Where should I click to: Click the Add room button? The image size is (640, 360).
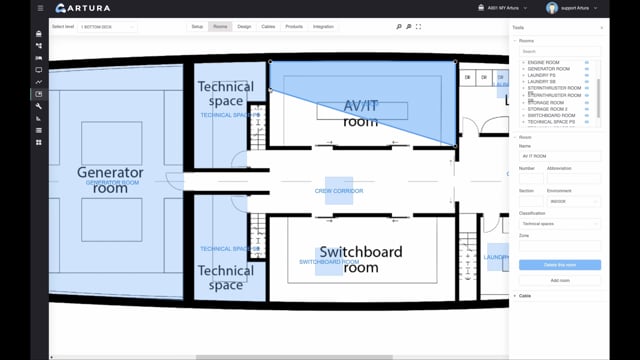click(560, 280)
